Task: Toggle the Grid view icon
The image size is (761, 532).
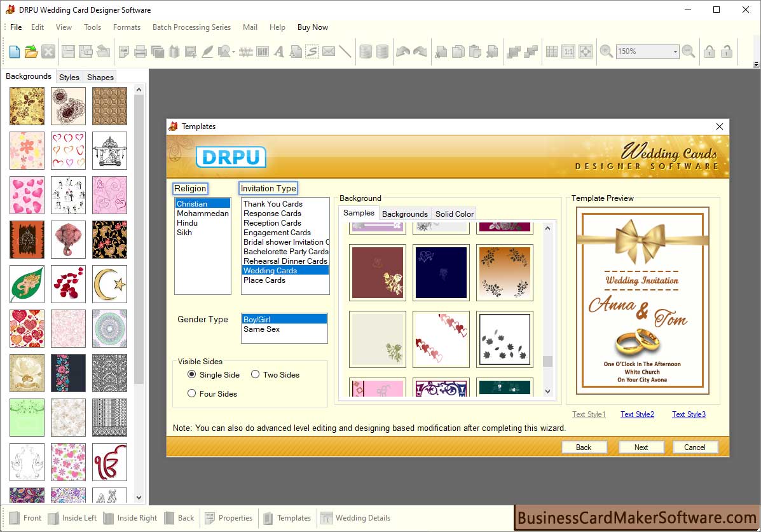Action: click(x=552, y=51)
